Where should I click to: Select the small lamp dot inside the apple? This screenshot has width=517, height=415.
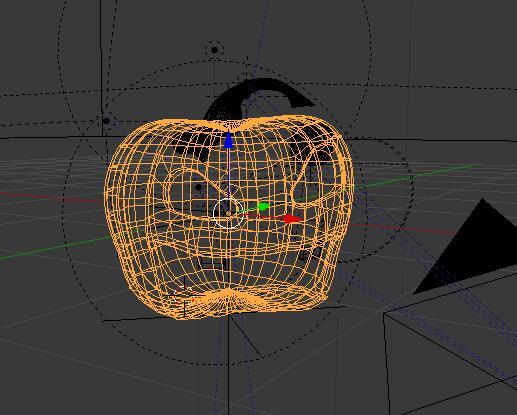coord(199,187)
